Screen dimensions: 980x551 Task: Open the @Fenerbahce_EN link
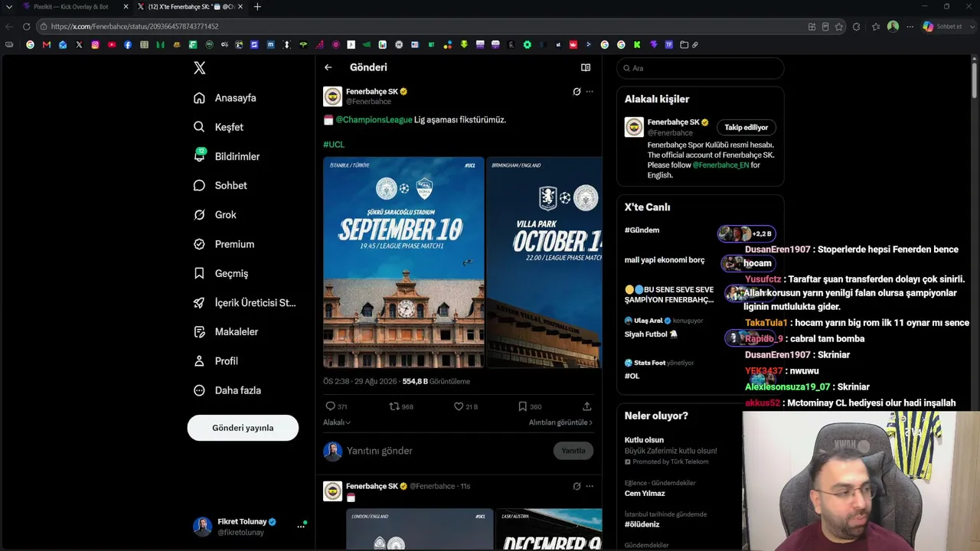[x=720, y=165]
